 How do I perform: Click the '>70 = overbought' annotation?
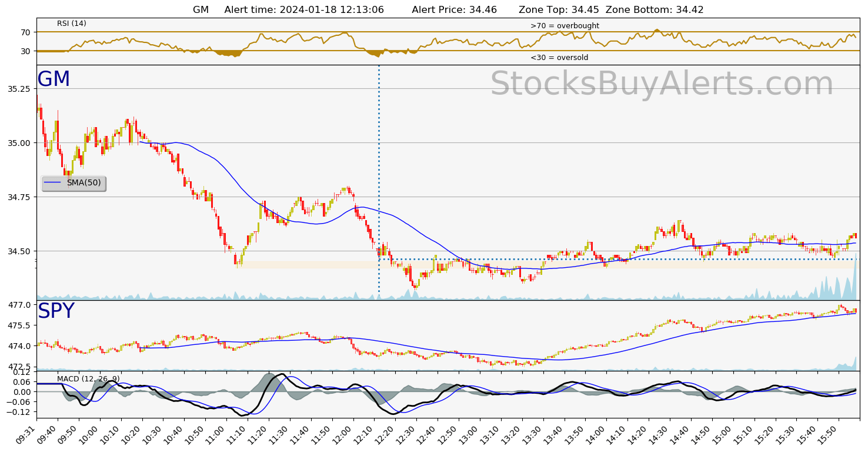click(565, 26)
